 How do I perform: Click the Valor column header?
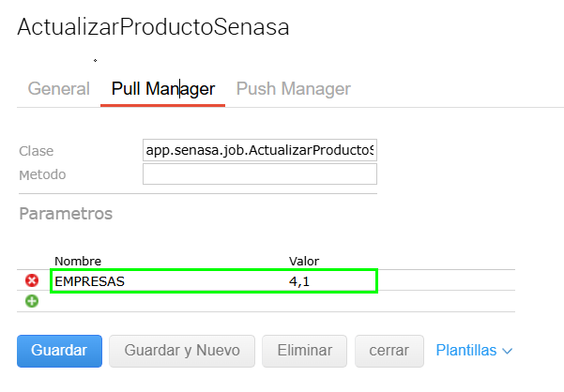(x=304, y=261)
